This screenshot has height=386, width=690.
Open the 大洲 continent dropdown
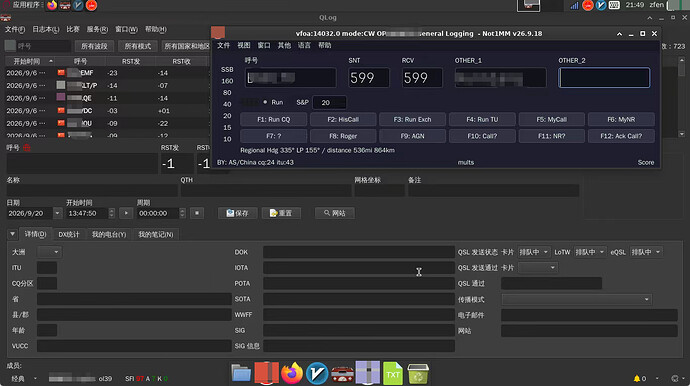[49, 252]
